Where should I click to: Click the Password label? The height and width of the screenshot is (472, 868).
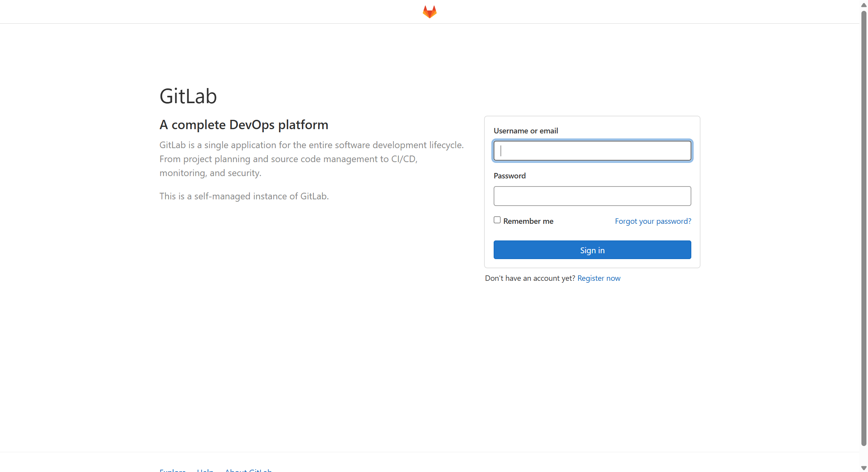click(510, 176)
